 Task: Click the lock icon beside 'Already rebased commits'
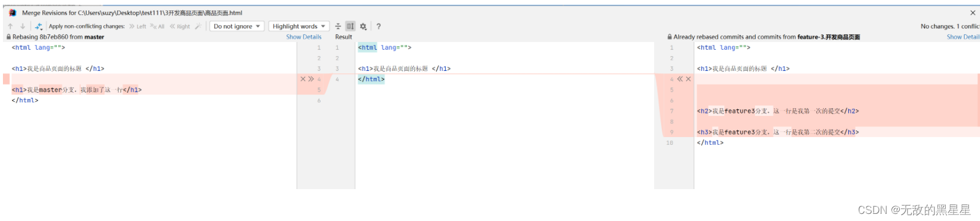tap(669, 37)
